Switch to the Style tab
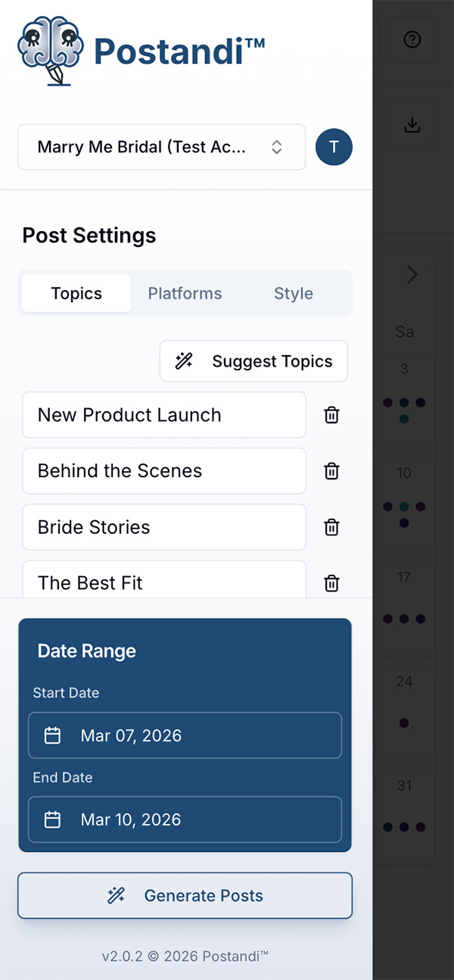 293,294
